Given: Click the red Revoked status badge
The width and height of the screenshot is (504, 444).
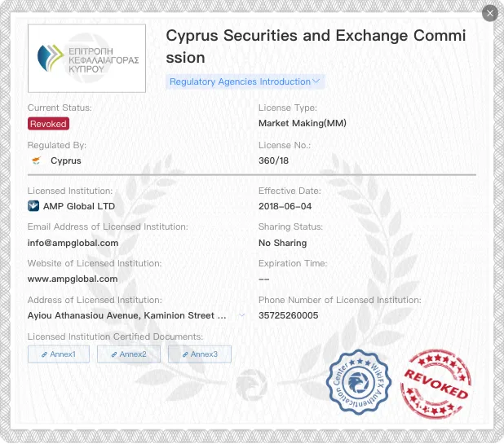Looking at the screenshot, I should coord(48,124).
